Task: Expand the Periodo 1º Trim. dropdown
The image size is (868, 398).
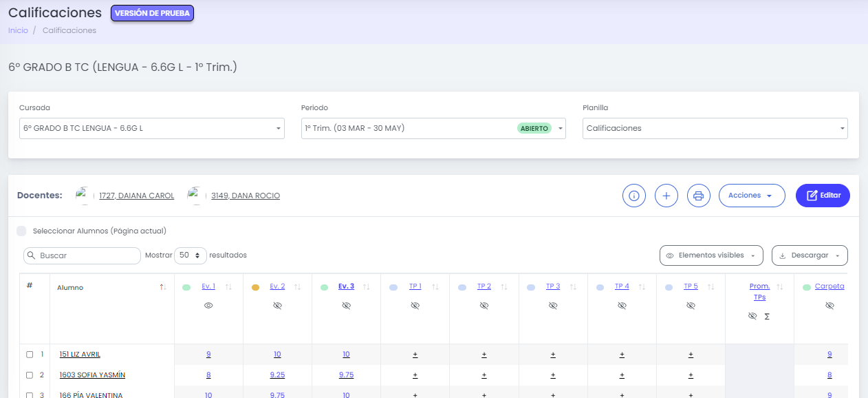Action: 433,128
